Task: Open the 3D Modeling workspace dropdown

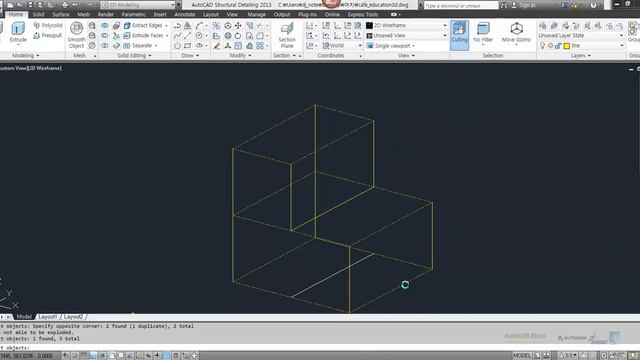Action: coord(138,5)
